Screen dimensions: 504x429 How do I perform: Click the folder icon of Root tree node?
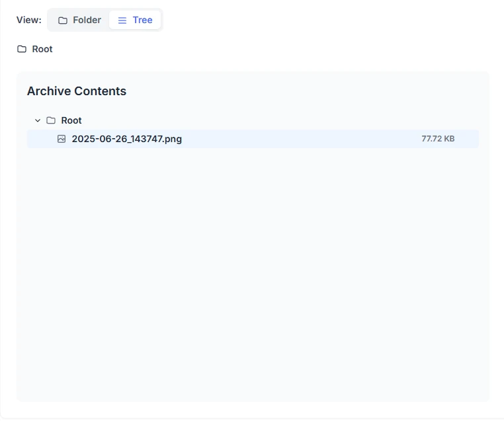51,120
